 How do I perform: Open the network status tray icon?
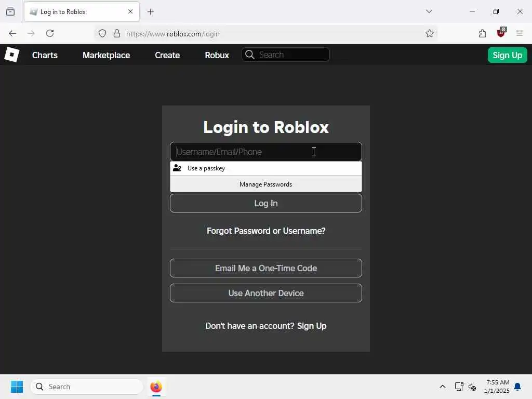(x=459, y=387)
